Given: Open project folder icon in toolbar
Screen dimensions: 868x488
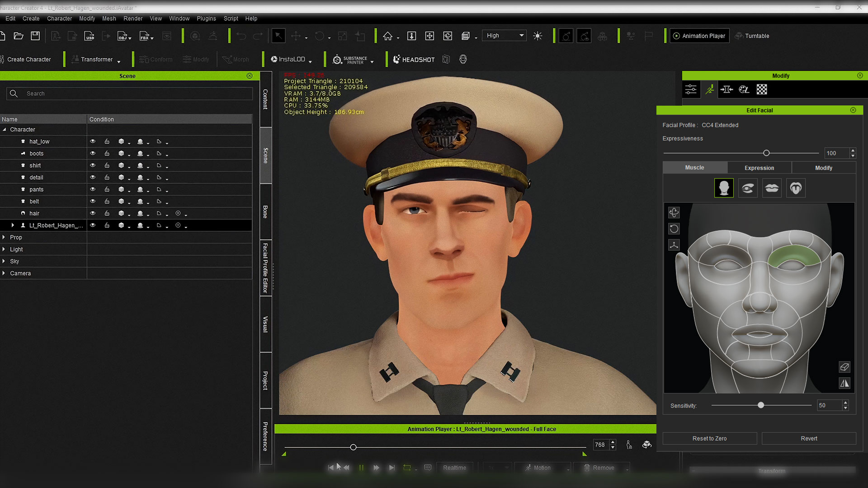Looking at the screenshot, I should coord(19,36).
